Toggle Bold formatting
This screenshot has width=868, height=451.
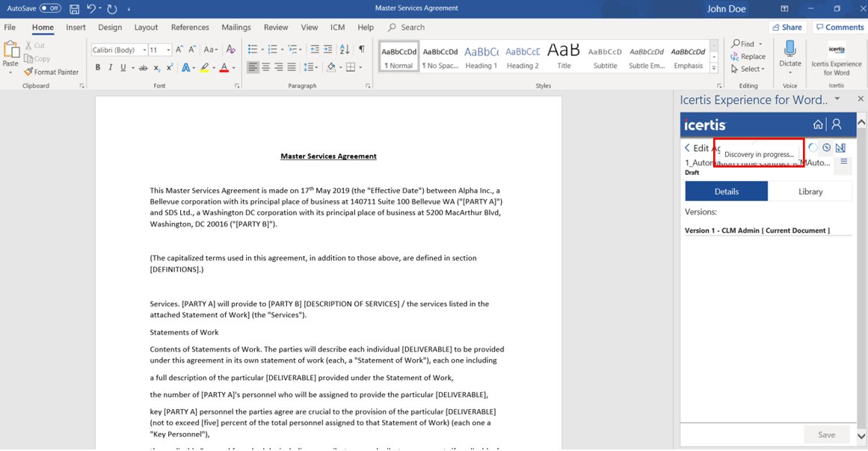pyautogui.click(x=97, y=68)
